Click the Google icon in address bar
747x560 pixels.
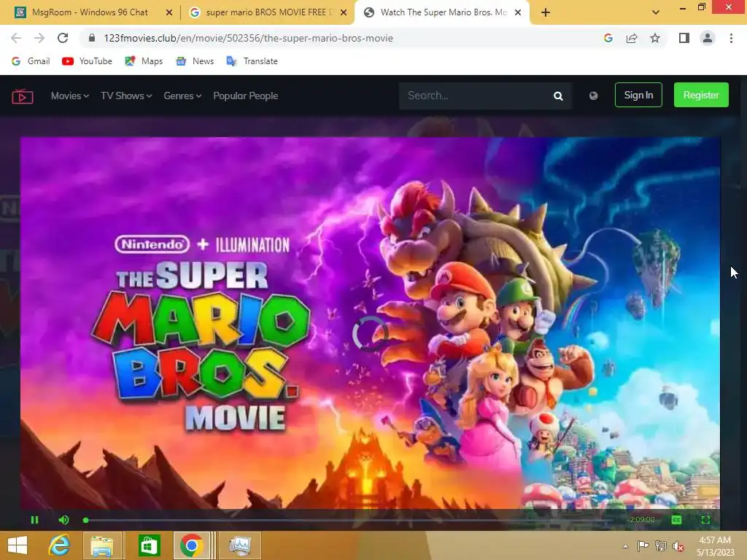[x=608, y=38]
